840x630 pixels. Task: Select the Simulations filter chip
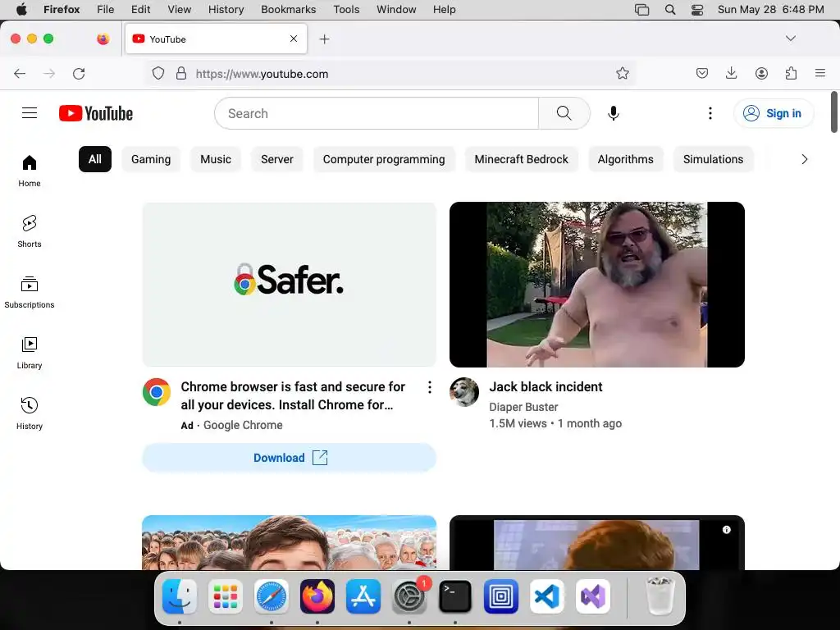pos(713,159)
